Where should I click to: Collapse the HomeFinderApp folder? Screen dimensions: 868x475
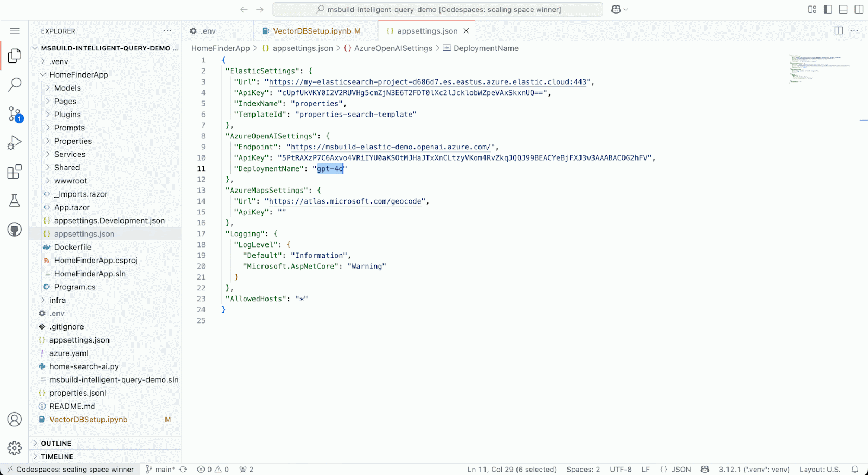(79, 75)
